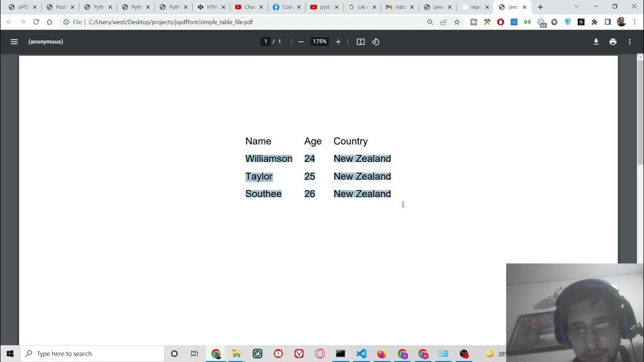Click the fit to page button

click(x=361, y=42)
